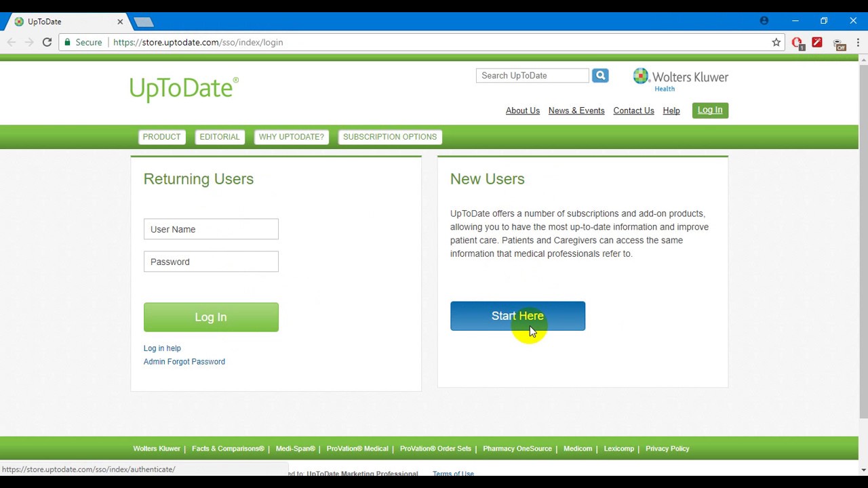Screen dimensions: 868x488
Task: Open Facts & Comparisons footer link
Action: pos(228,449)
